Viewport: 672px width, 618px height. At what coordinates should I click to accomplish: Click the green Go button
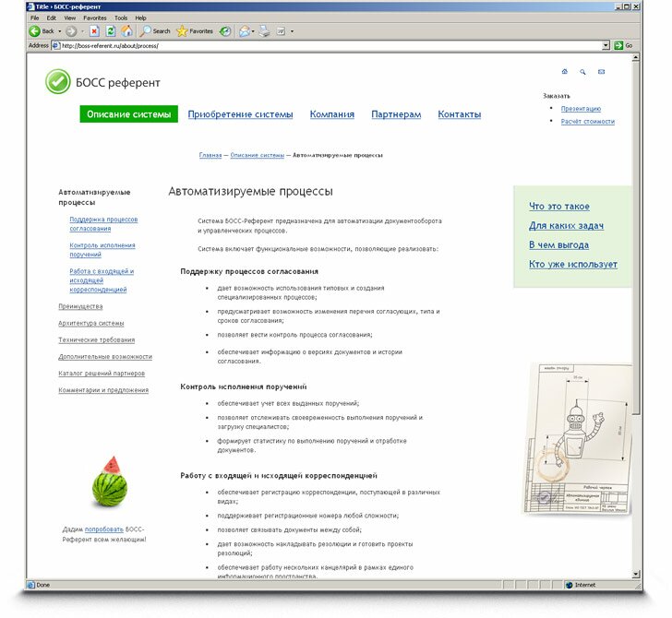coord(623,45)
